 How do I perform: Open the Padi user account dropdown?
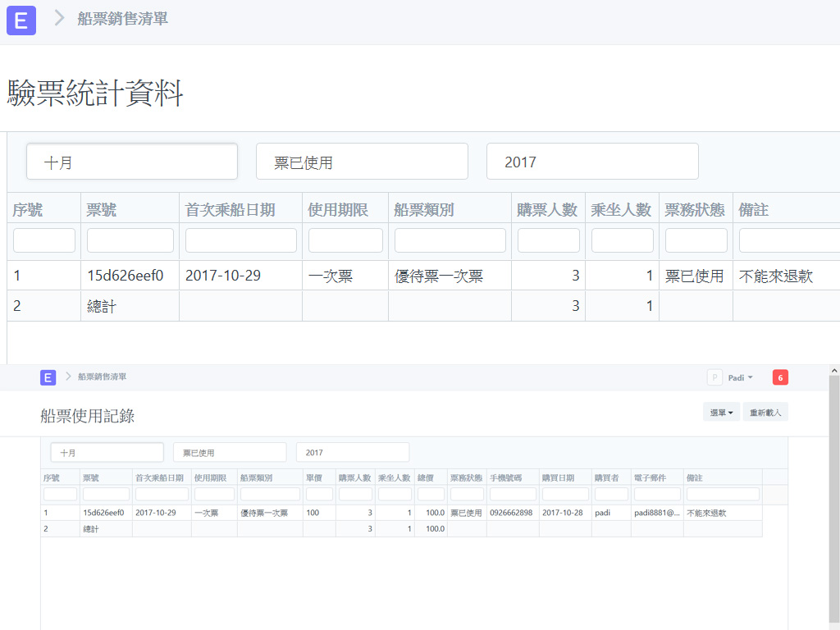tap(740, 377)
